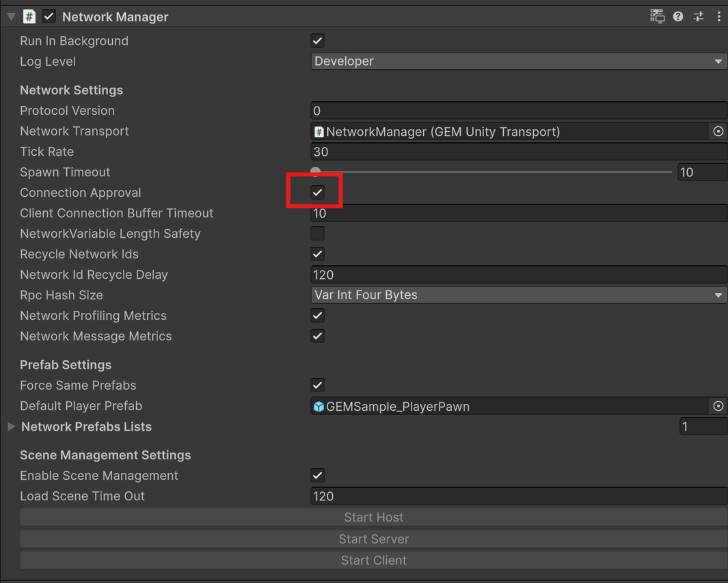Open object picker for Network Transport field
728x583 pixels.
718,132
